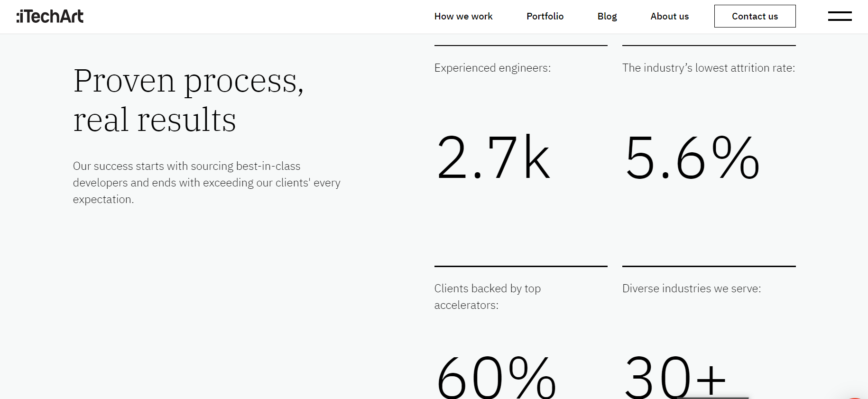Viewport: 868px width, 399px height.
Task: Click the Experienced engineers label
Action: (492, 68)
